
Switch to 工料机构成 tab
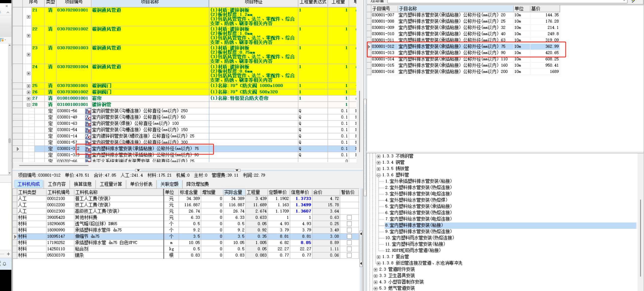coord(28,184)
